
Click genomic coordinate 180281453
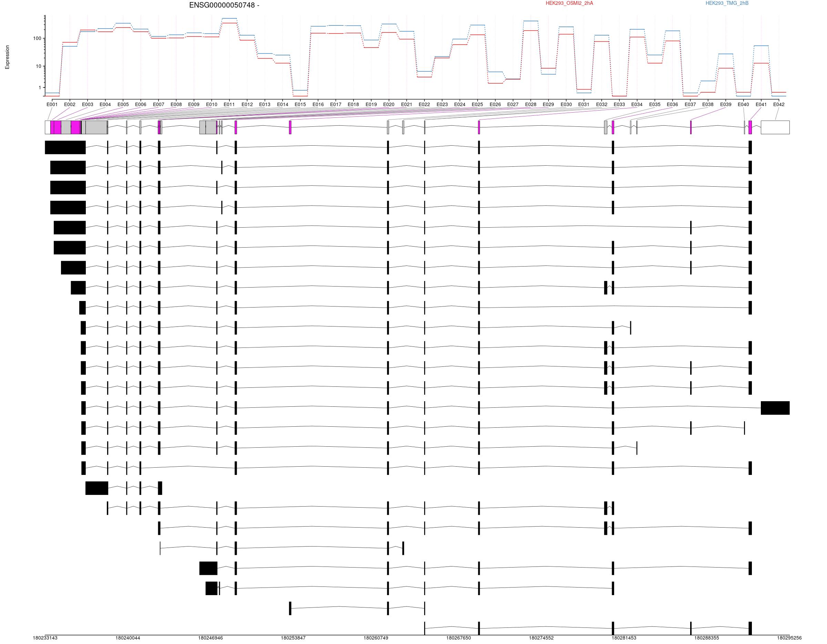click(x=624, y=638)
